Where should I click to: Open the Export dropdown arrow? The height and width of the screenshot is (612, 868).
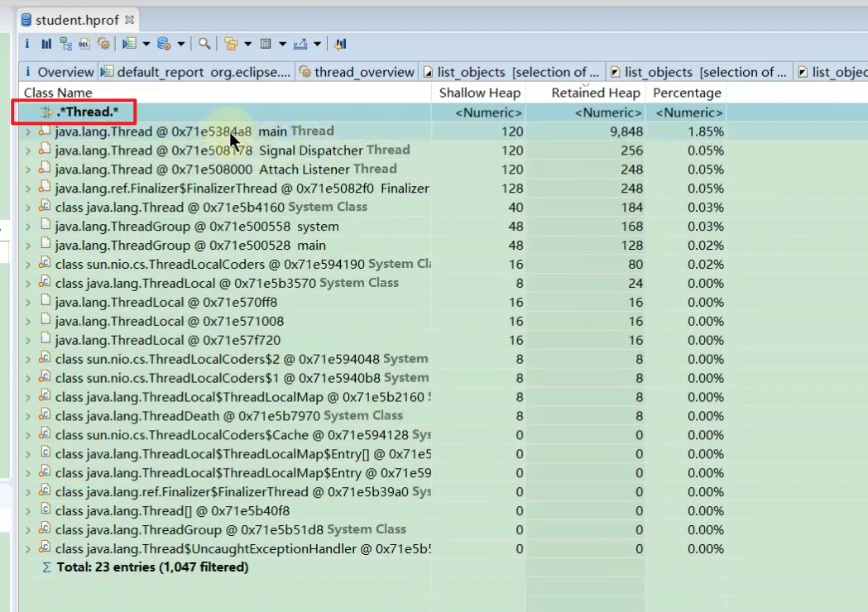point(317,44)
